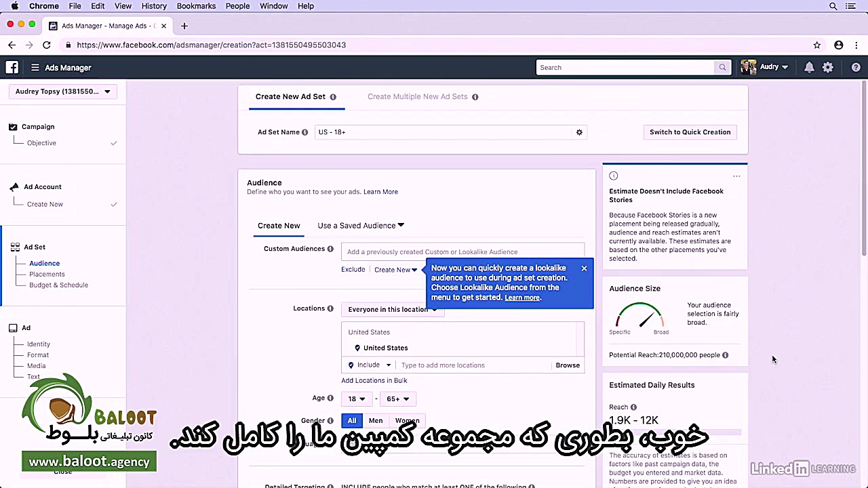This screenshot has width=868, height=488.
Task: Open the Bookmarks menu
Action: 196,6
